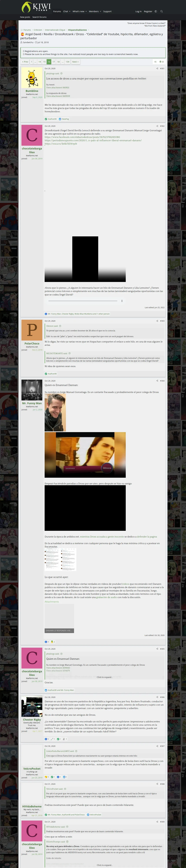Viewport: 186px width, 868px height.
Task: Click the home icon in Forums breadcrumb
Action: click(22, 30)
